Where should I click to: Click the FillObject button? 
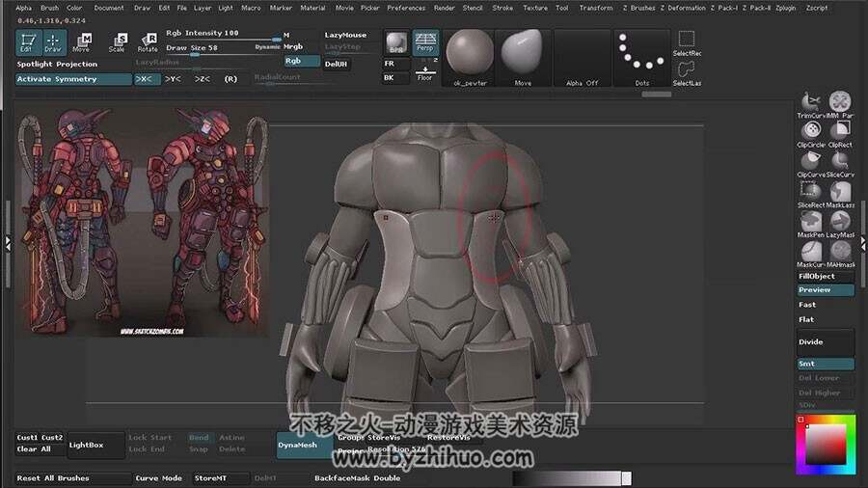click(x=826, y=276)
